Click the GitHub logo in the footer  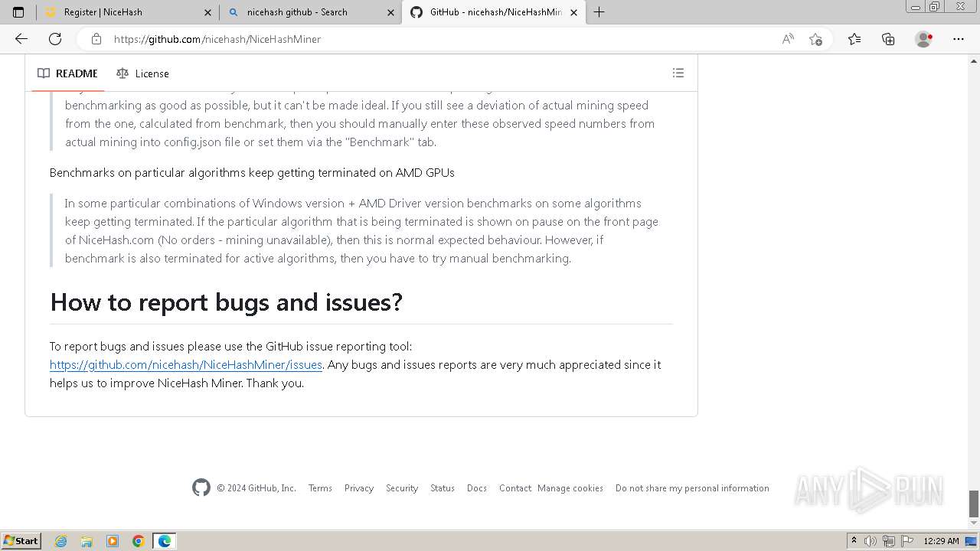click(201, 487)
